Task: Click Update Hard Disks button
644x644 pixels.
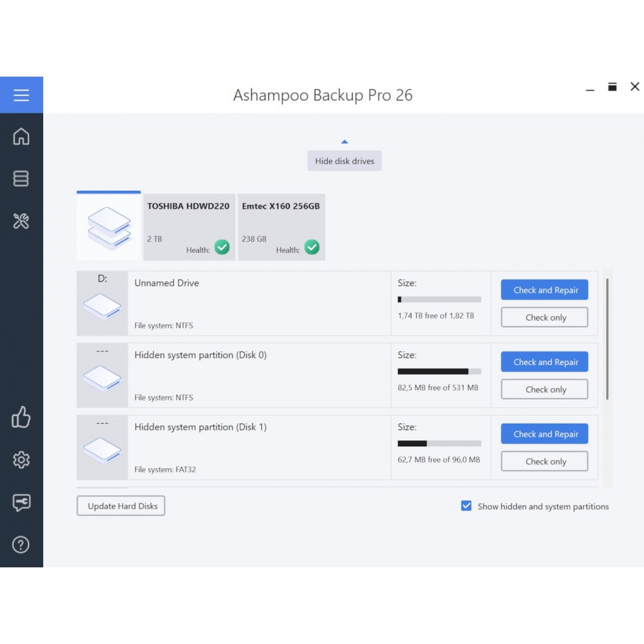Action: pyautogui.click(x=121, y=506)
